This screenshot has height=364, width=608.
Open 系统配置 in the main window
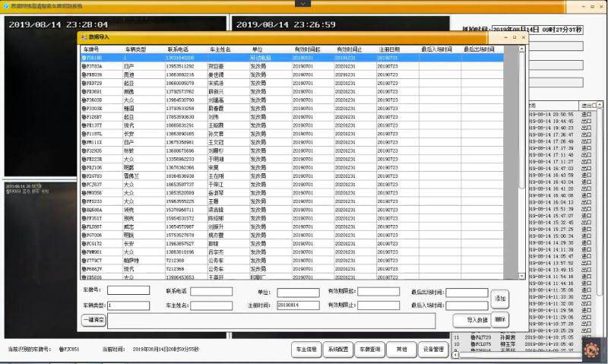click(337, 350)
